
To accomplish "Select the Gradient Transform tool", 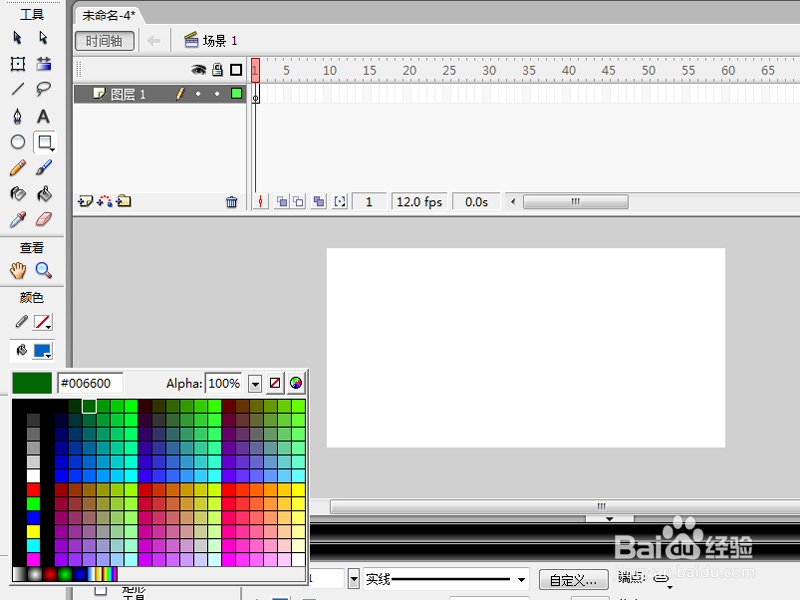I will coord(44,64).
